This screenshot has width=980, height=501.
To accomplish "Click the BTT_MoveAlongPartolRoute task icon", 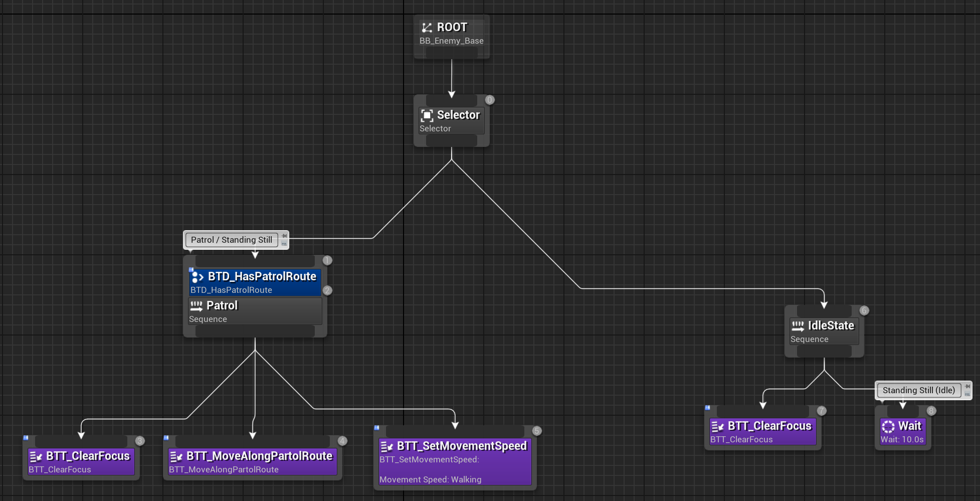I will coord(176,456).
